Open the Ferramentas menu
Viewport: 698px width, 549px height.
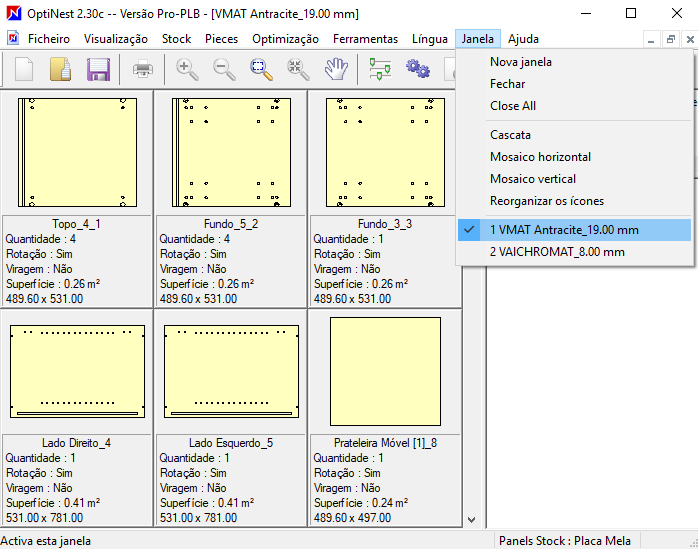365,39
